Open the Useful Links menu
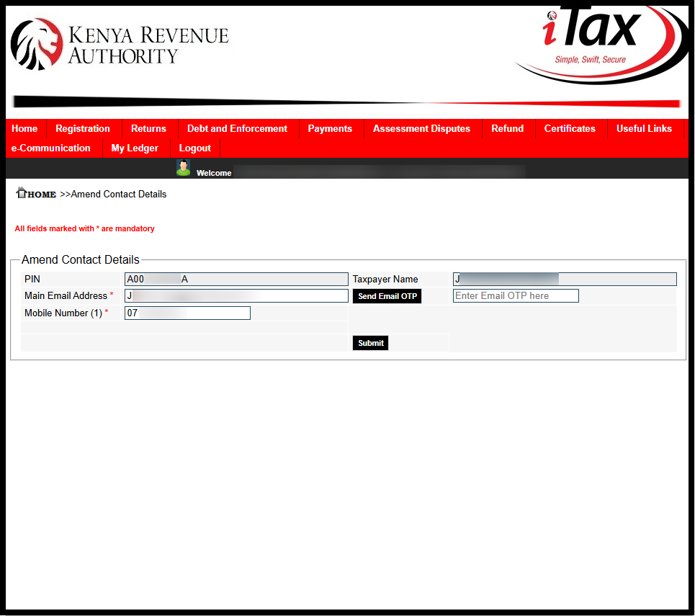 [644, 128]
